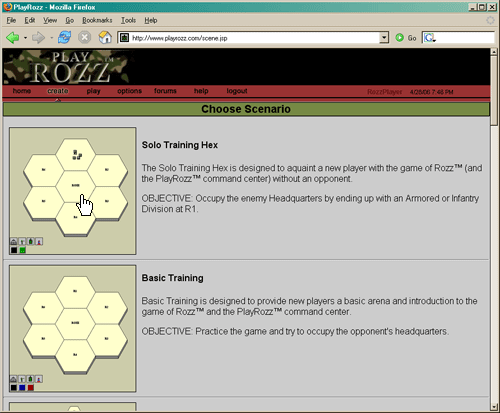Click the page scrollbar down arrow
Viewport: 500px width, 413px height.
494,407
